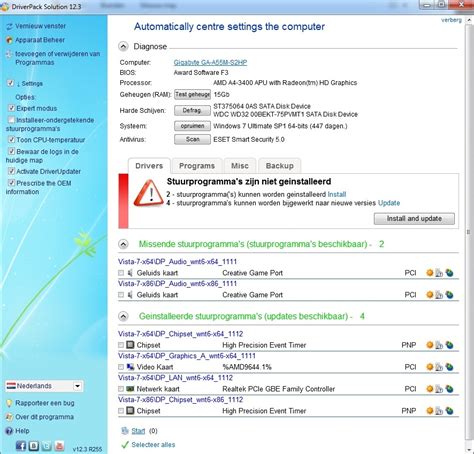Image resolution: width=474 pixels, height=454 pixels.
Task: Open the Misc tab
Action: click(240, 166)
